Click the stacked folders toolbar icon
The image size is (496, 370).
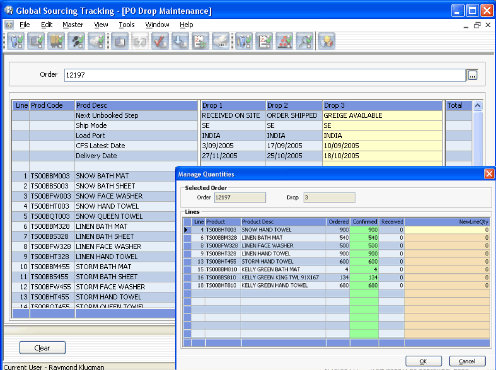click(120, 41)
